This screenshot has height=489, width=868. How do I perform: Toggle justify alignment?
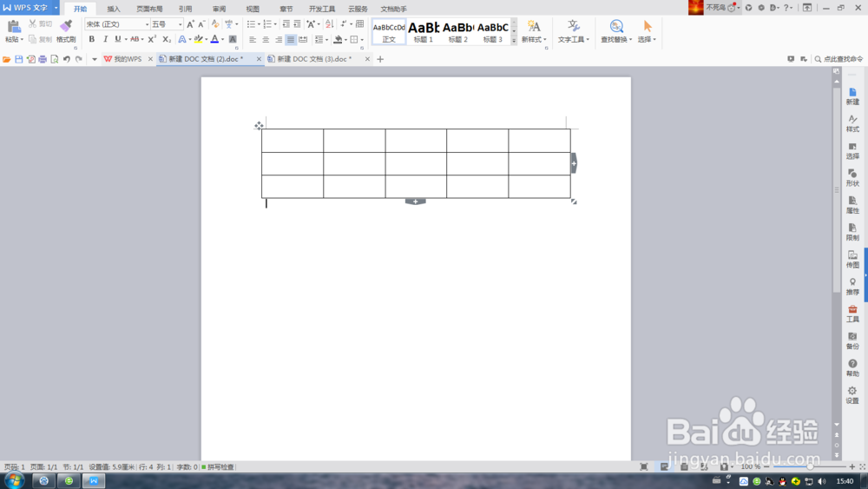[x=291, y=39]
